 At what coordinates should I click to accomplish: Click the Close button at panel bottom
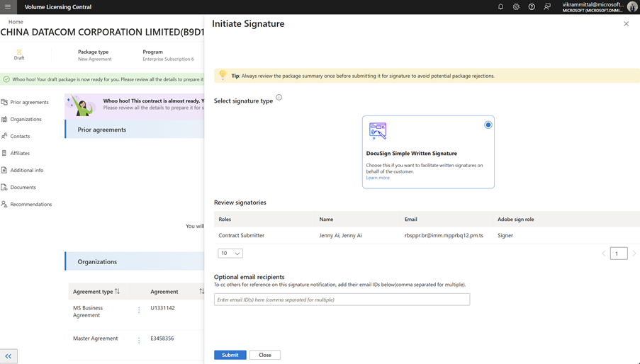click(265, 355)
